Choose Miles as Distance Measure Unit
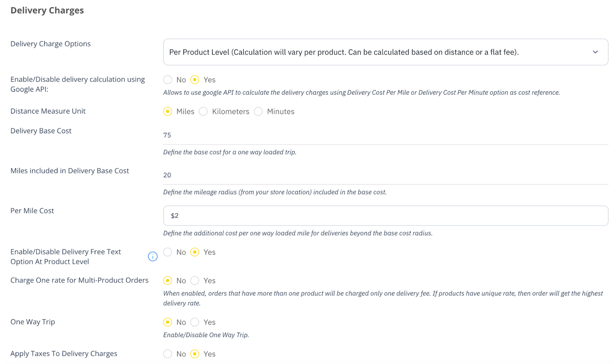The image size is (614, 364). click(x=168, y=112)
